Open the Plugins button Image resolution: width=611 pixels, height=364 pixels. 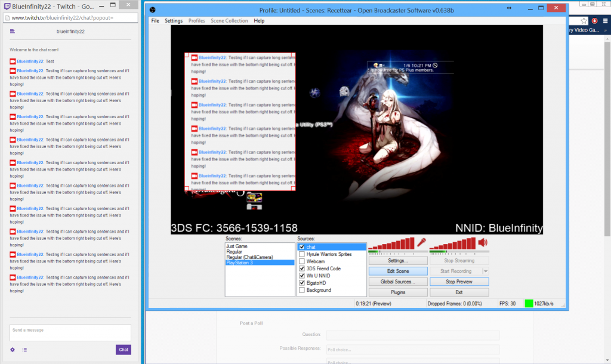(x=398, y=292)
